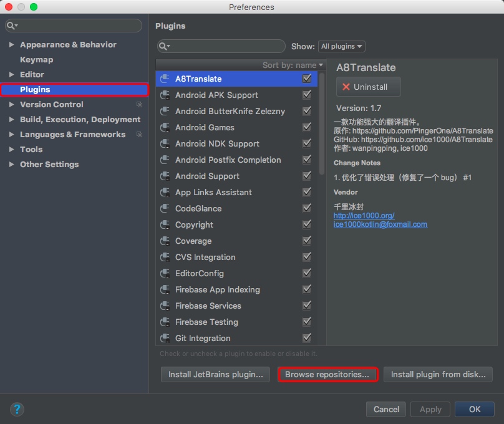Click the search magnifier in the settings sidebar
Image resolution: width=504 pixels, height=424 pixels.
click(12, 26)
